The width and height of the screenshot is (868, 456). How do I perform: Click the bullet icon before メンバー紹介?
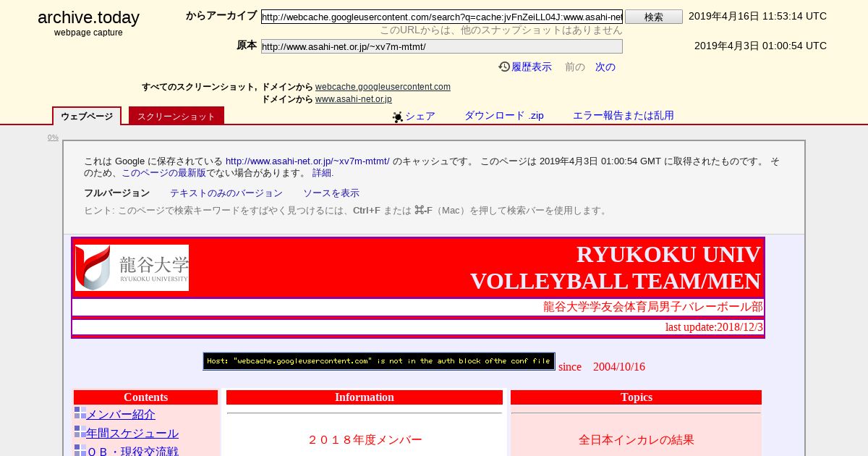80,413
